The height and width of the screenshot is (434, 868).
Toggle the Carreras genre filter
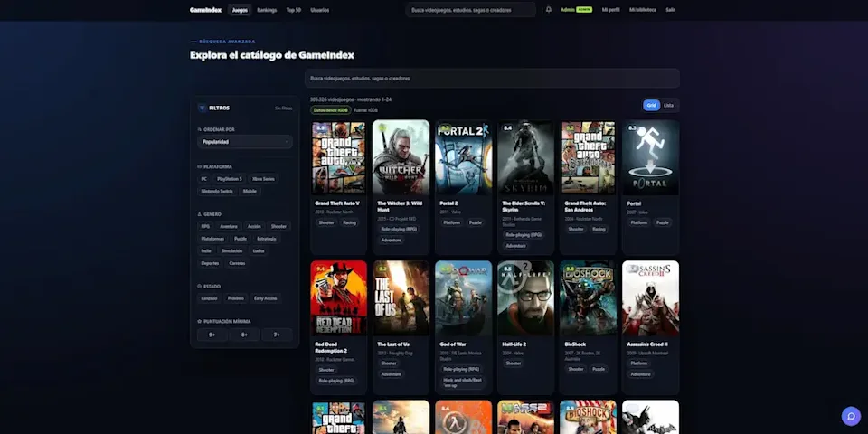tap(237, 263)
